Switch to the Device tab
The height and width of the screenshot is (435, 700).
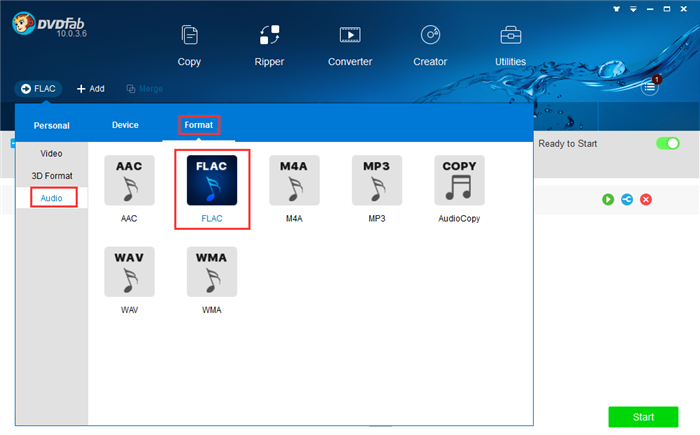125,125
